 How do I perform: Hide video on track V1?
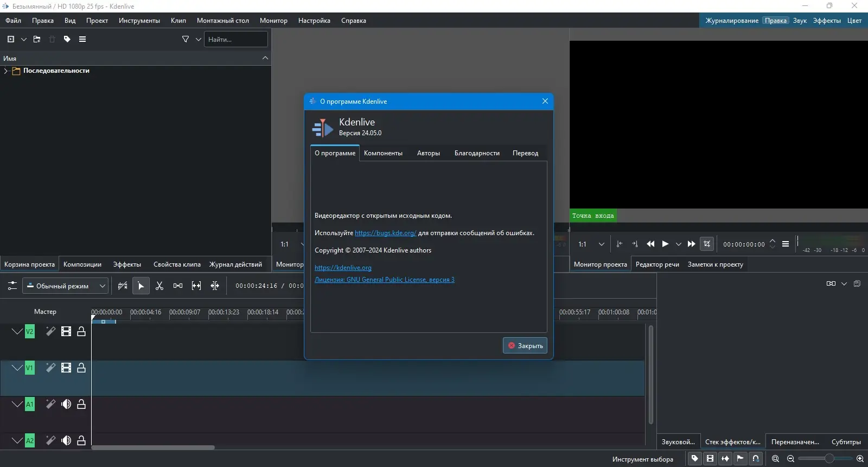[x=66, y=368]
